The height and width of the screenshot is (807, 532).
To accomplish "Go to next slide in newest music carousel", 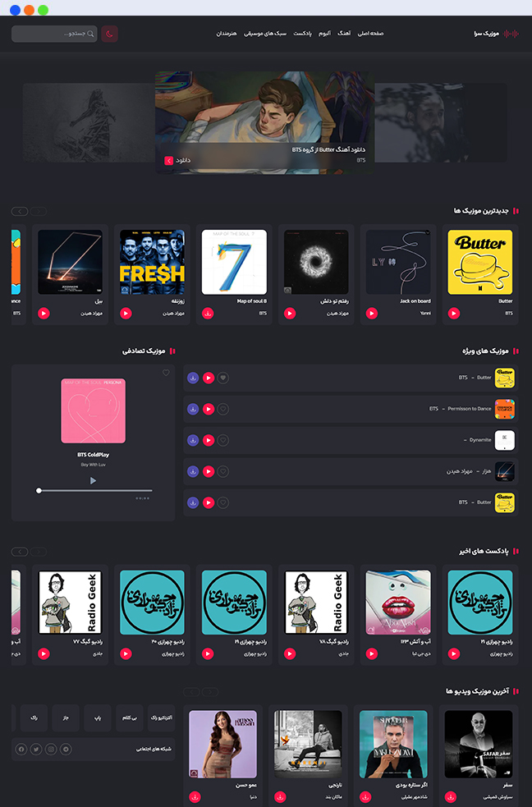I will click(x=20, y=211).
